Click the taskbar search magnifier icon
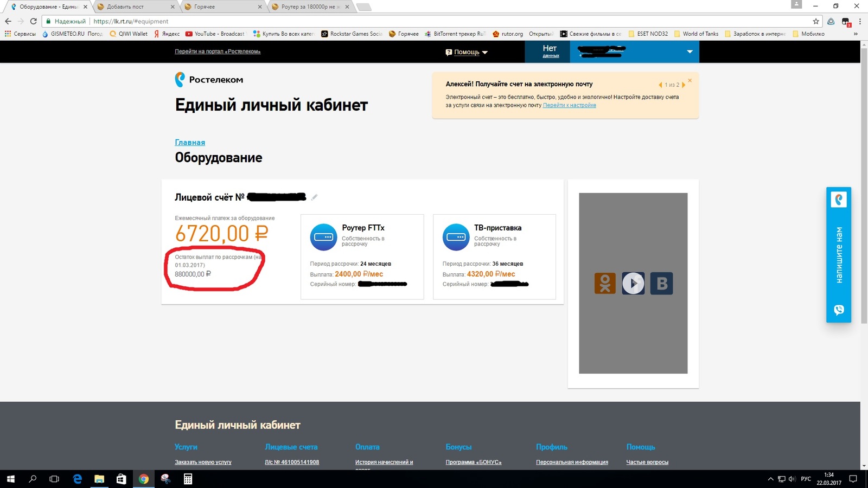 point(33,479)
